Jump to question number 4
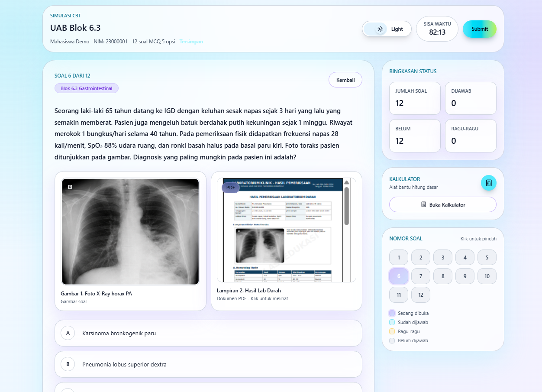The width and height of the screenshot is (542, 392). (x=465, y=257)
